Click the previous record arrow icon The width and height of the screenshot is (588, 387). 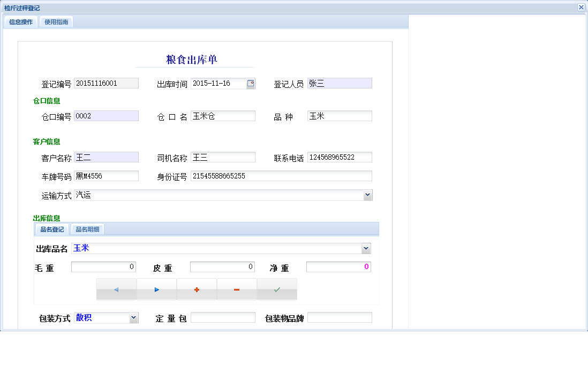(x=116, y=289)
